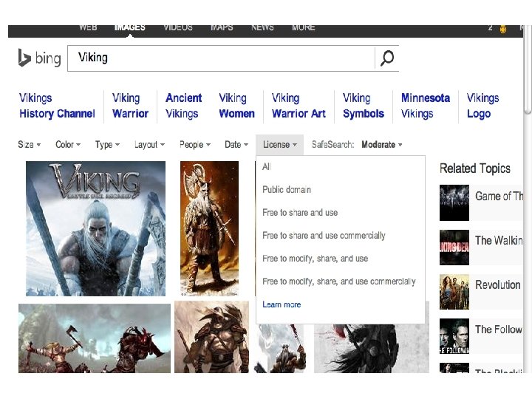Open Viking Women suggestion
Image resolution: width=532 pixels, height=399 pixels.
[x=237, y=106]
